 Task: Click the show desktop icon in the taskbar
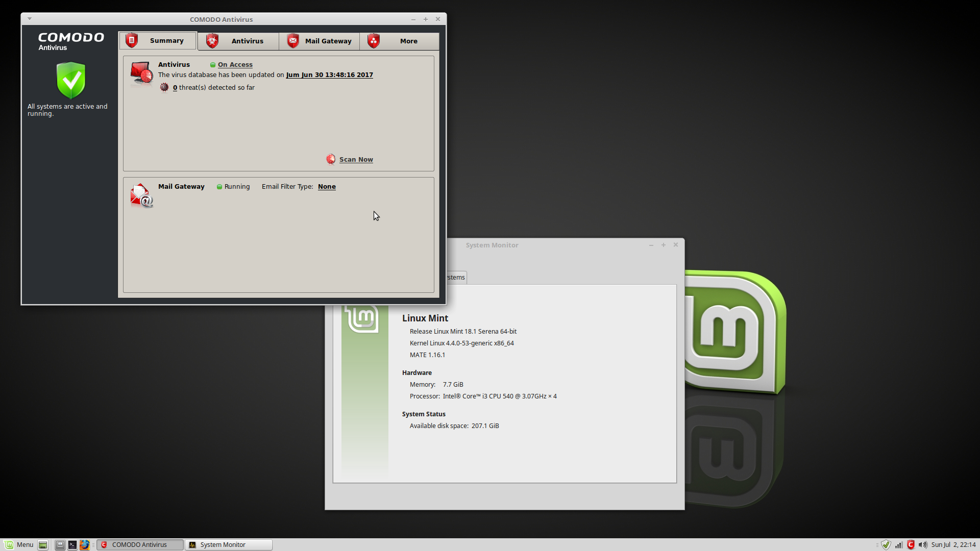pyautogui.click(x=43, y=545)
